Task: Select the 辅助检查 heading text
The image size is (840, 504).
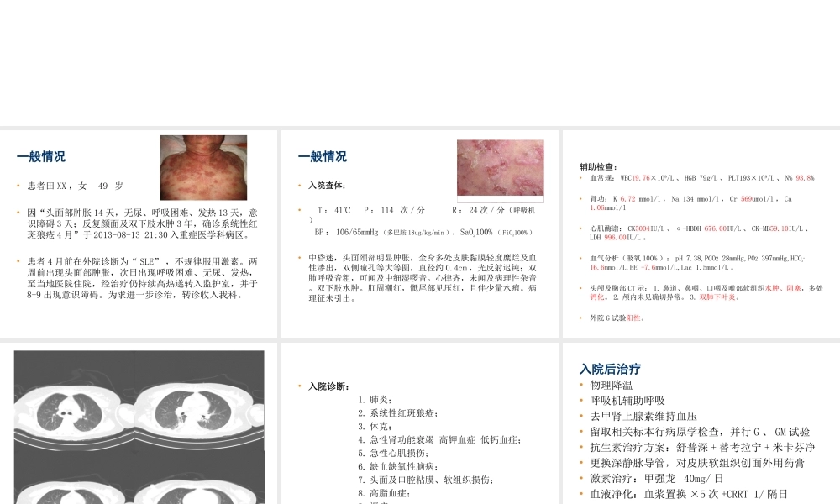Action: (598, 166)
